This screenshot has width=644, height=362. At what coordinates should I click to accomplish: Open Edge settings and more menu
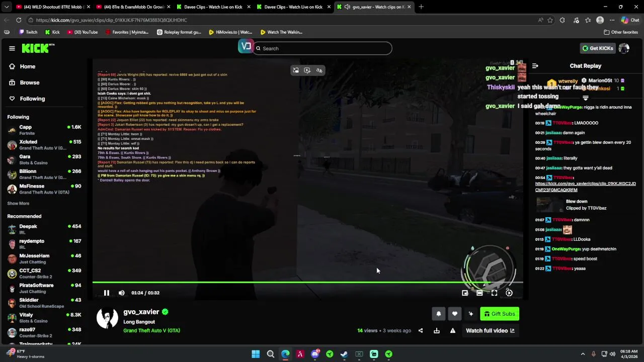pos(612,20)
